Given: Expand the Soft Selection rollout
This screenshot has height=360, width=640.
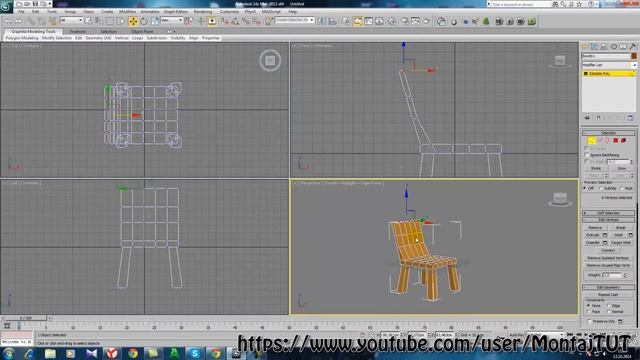Looking at the screenshot, I should point(609,213).
